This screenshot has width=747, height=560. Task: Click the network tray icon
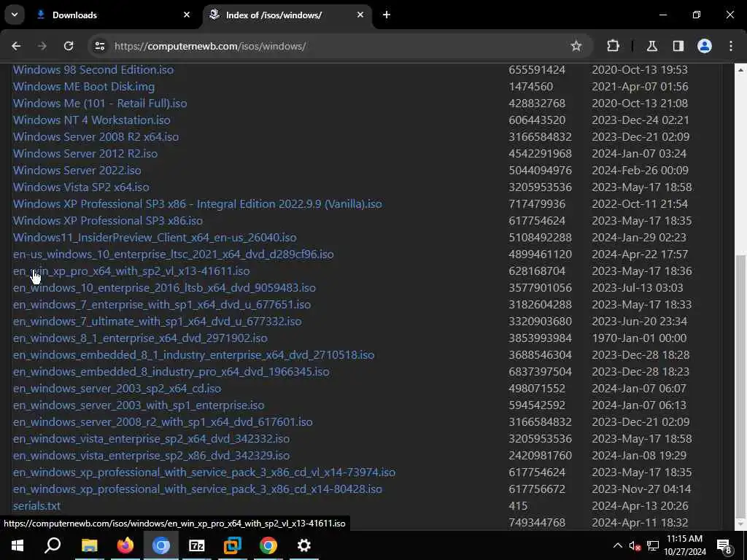(653, 545)
